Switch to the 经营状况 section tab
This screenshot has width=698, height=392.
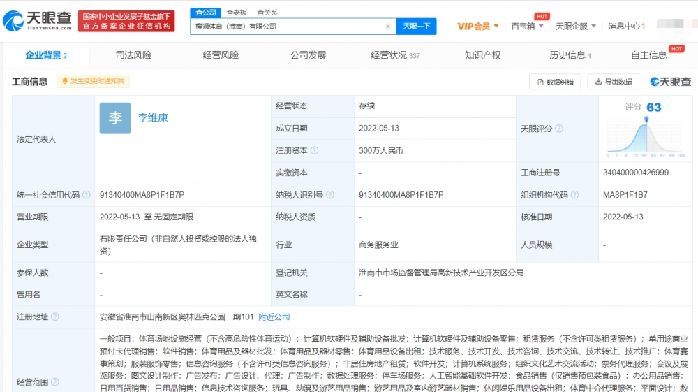395,55
